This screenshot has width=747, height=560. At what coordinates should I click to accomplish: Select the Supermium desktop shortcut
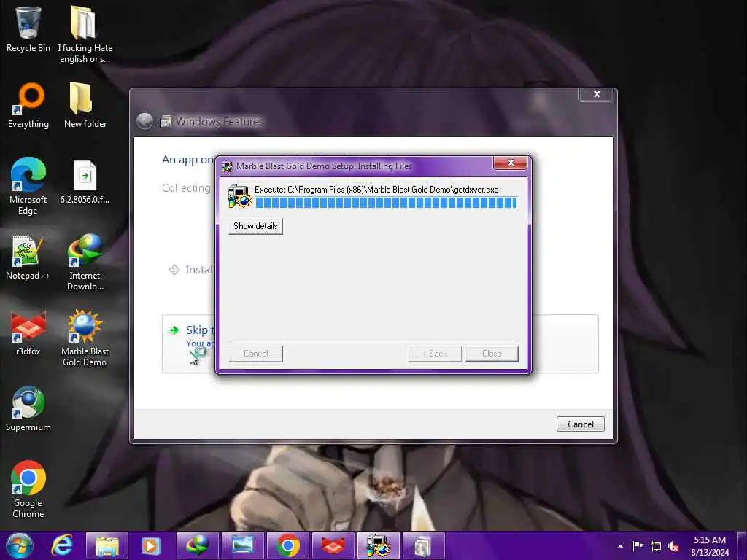(28, 408)
